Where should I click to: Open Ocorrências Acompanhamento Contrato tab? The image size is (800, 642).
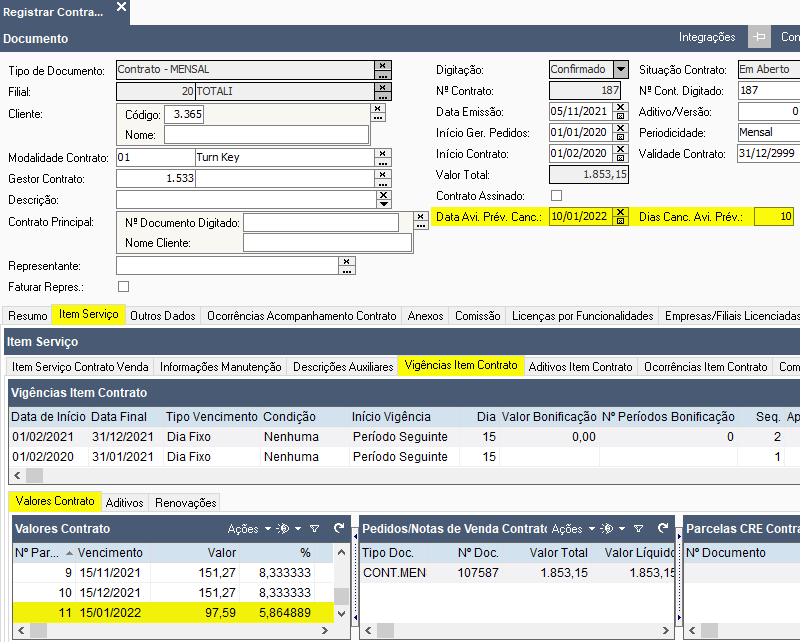tap(302, 316)
